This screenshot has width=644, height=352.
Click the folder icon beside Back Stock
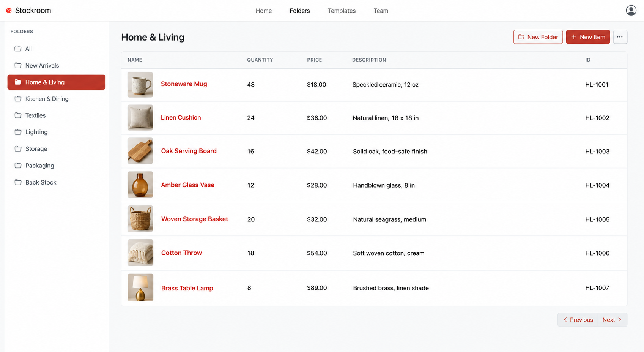click(18, 182)
